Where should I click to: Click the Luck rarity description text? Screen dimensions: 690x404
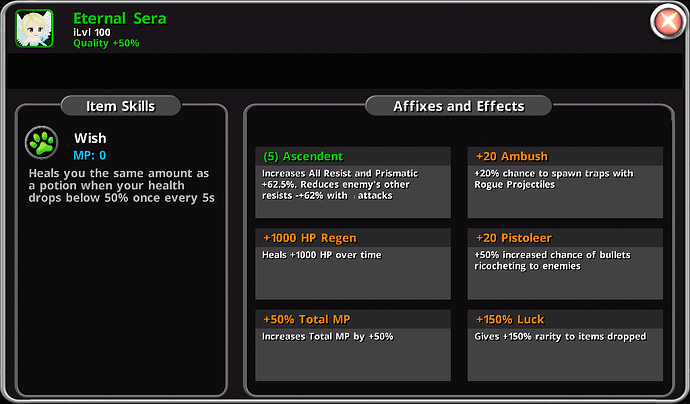point(560,337)
